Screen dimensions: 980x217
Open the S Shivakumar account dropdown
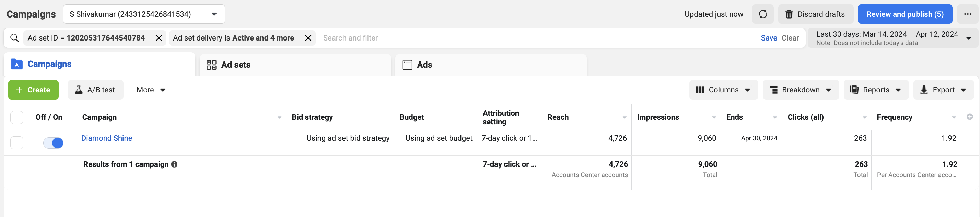click(144, 14)
